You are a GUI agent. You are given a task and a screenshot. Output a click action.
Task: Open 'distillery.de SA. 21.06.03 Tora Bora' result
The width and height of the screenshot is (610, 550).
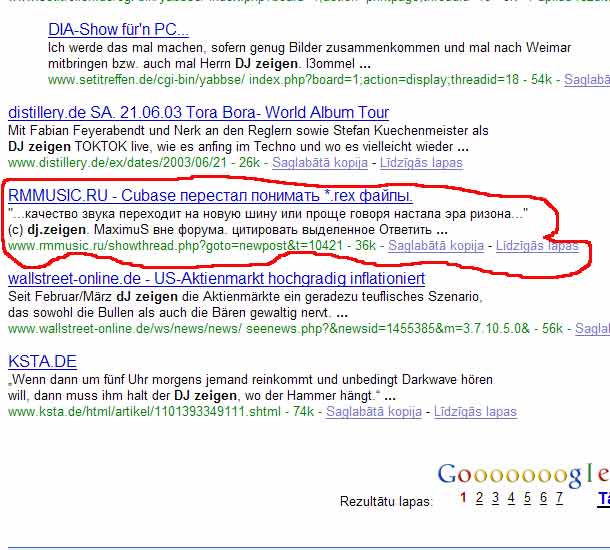tap(198, 112)
